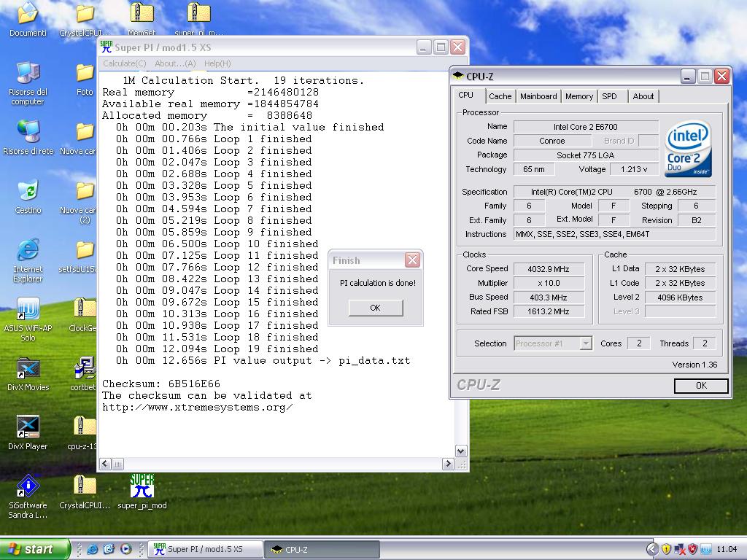Click Super PI horizontal scroll right arrow
Screen dimensions: 747x560
tap(448, 463)
